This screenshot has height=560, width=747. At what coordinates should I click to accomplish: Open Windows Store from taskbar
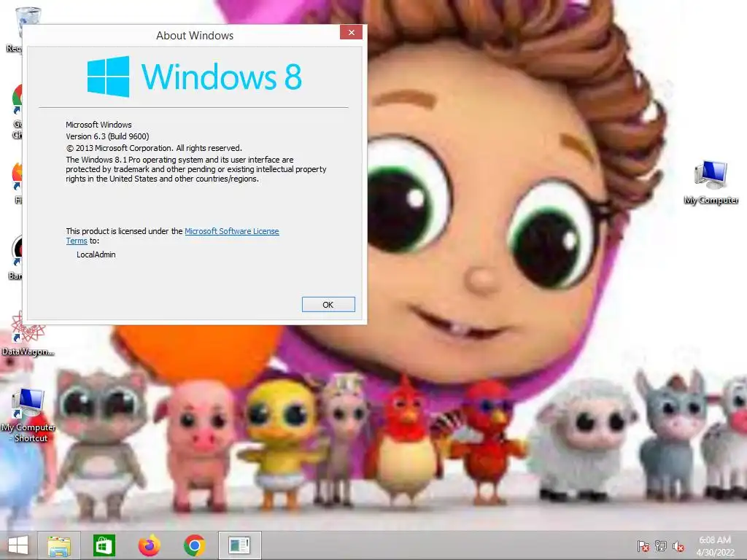click(x=104, y=545)
